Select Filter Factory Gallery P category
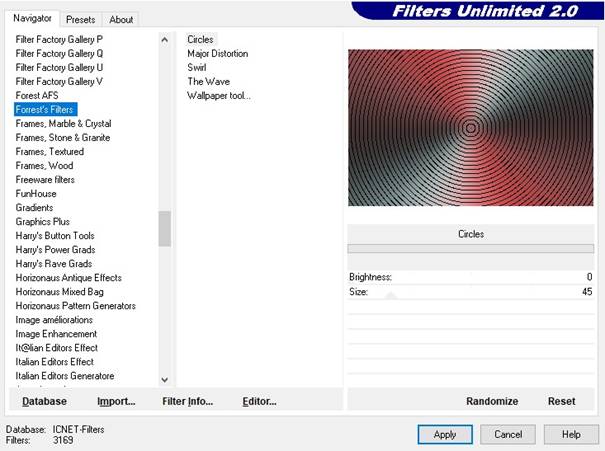 [59, 39]
